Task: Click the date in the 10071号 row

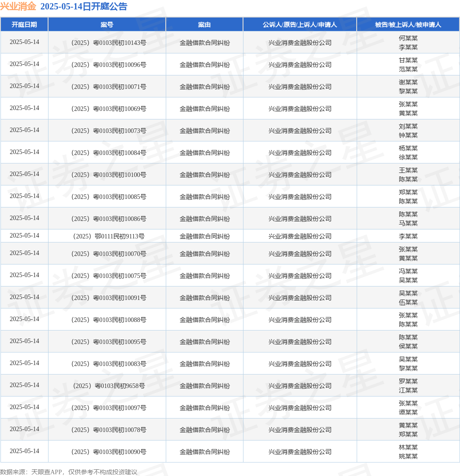Action: pos(24,86)
